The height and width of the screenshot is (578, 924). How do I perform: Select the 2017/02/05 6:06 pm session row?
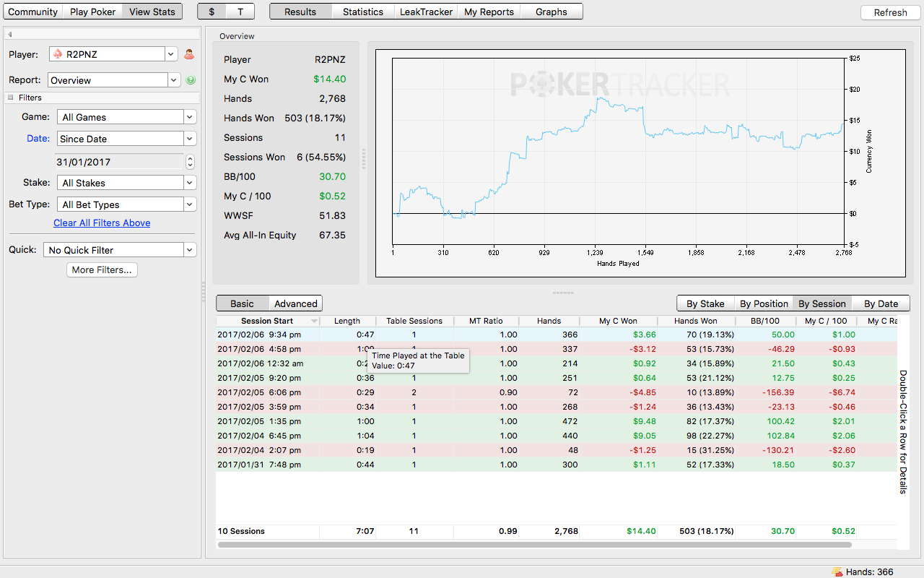557,392
